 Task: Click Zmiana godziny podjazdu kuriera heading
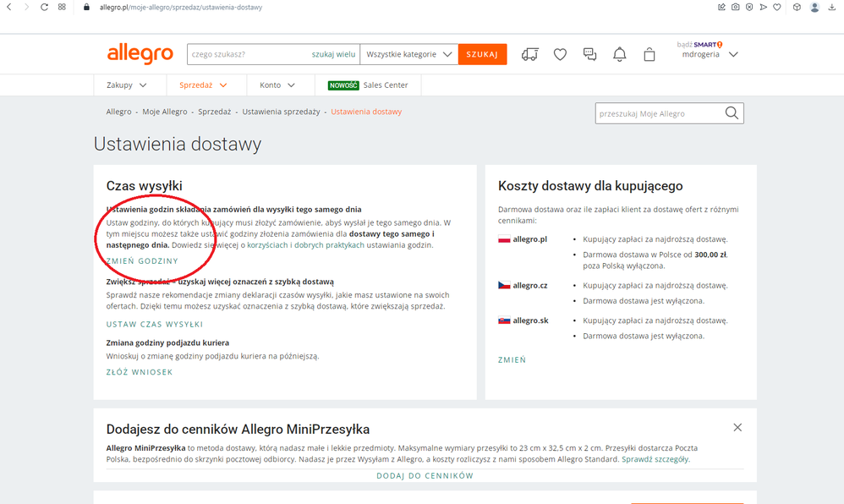pyautogui.click(x=168, y=343)
